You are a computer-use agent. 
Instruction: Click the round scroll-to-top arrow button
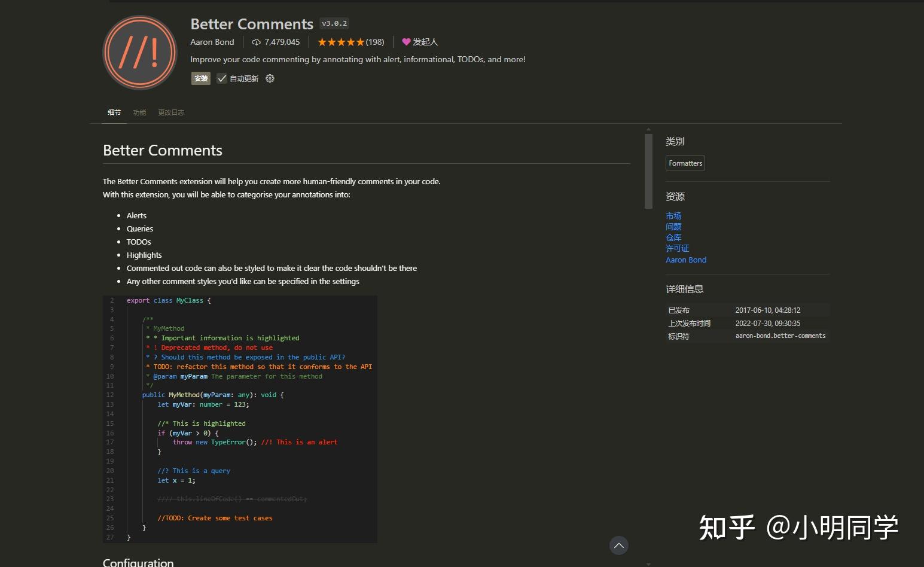[618, 545]
